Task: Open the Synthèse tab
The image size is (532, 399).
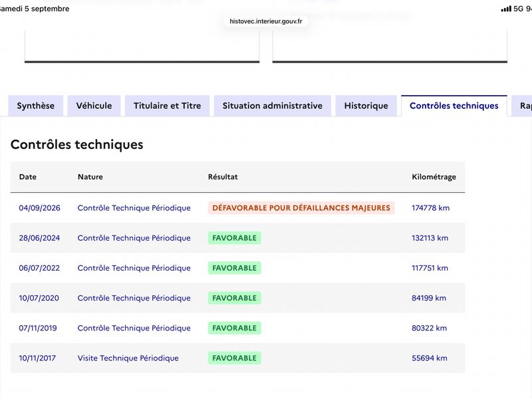Action: (x=36, y=106)
